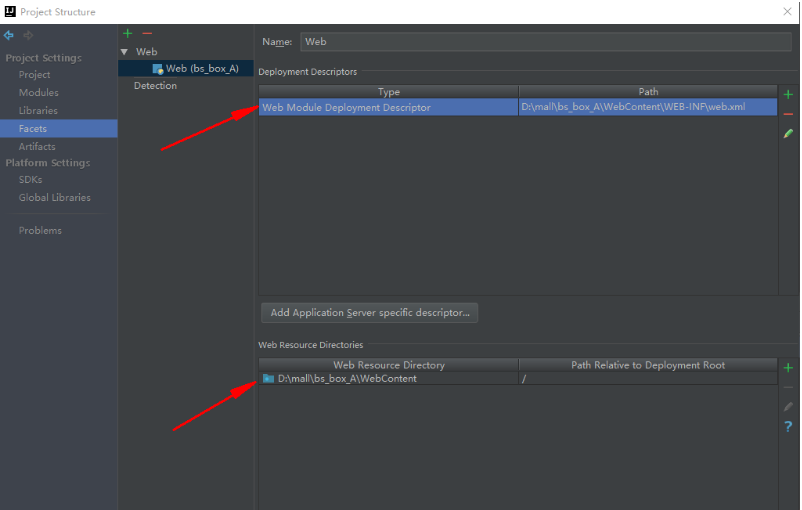The image size is (802, 510).
Task: Collapse the Web facet tree node
Action: [x=124, y=52]
